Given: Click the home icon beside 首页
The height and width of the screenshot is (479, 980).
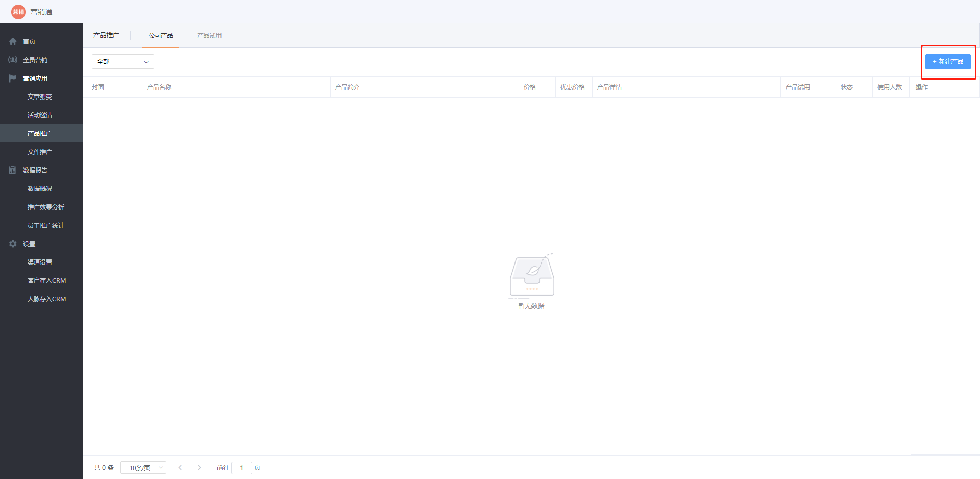Looking at the screenshot, I should click(x=13, y=42).
